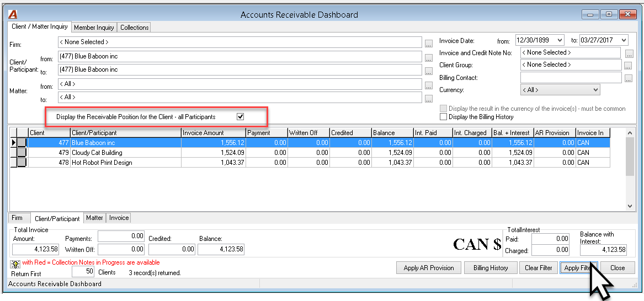
Task: Open the Firm lookup ellipsis button
Action: click(x=429, y=44)
